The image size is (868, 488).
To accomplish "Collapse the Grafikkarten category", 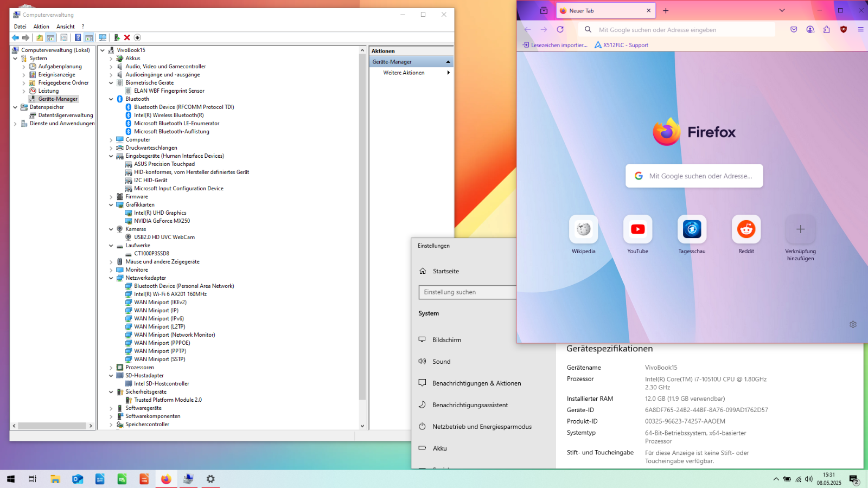I will point(111,205).
